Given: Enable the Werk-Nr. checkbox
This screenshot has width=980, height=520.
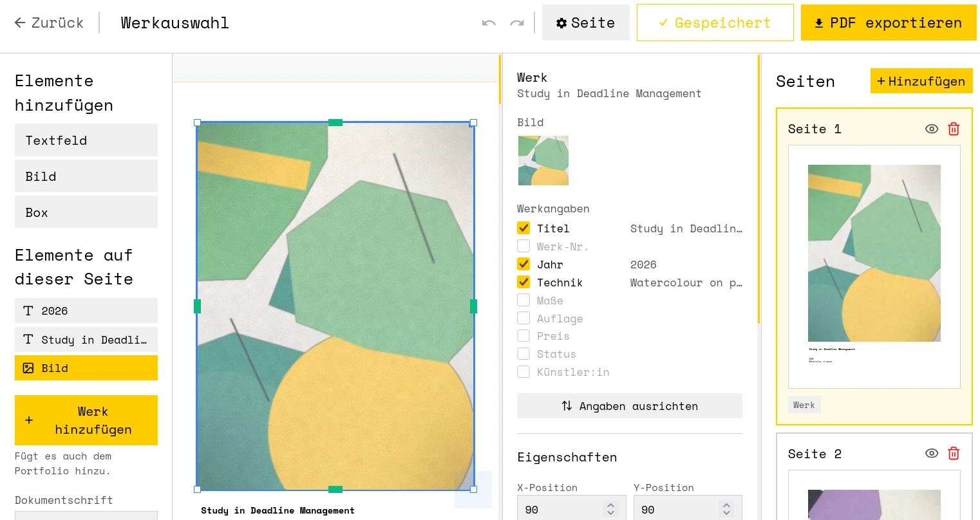Looking at the screenshot, I should pyautogui.click(x=523, y=246).
